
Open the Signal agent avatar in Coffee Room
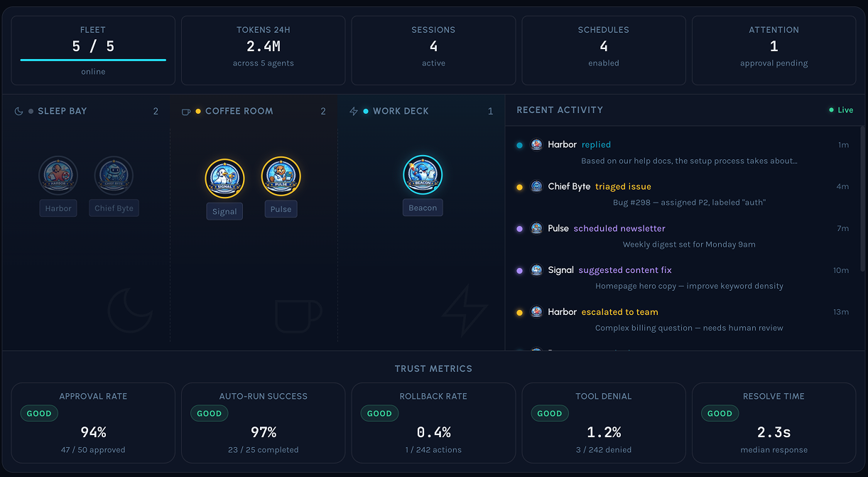[224, 178]
